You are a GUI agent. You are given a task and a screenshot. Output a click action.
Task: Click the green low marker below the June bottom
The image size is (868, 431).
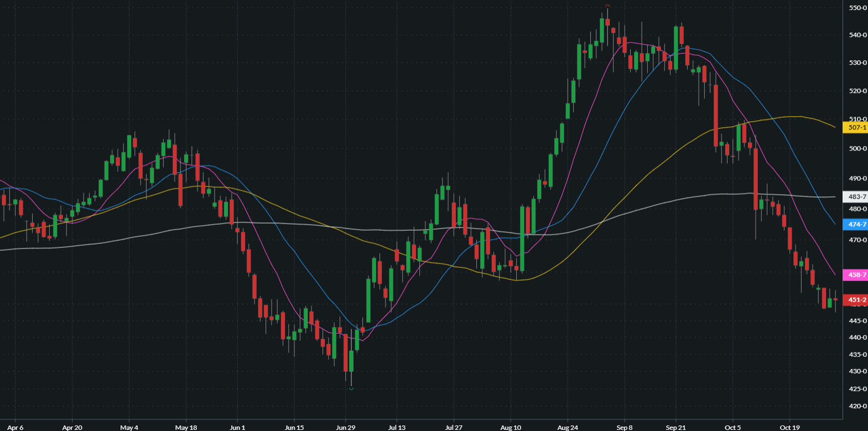pyautogui.click(x=351, y=388)
